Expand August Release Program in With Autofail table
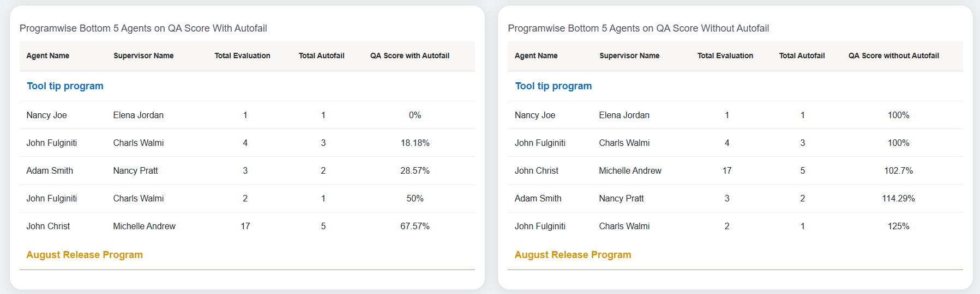This screenshot has height=294, width=980. (85, 255)
